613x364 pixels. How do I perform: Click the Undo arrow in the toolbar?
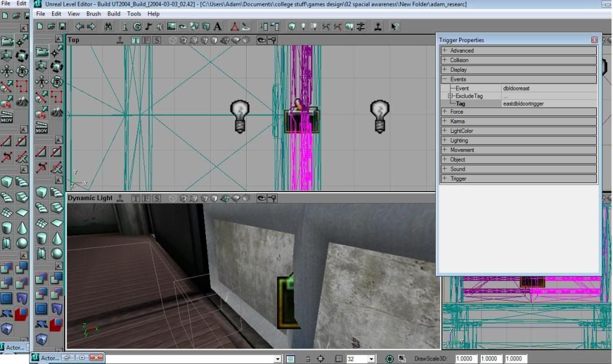(79, 26)
